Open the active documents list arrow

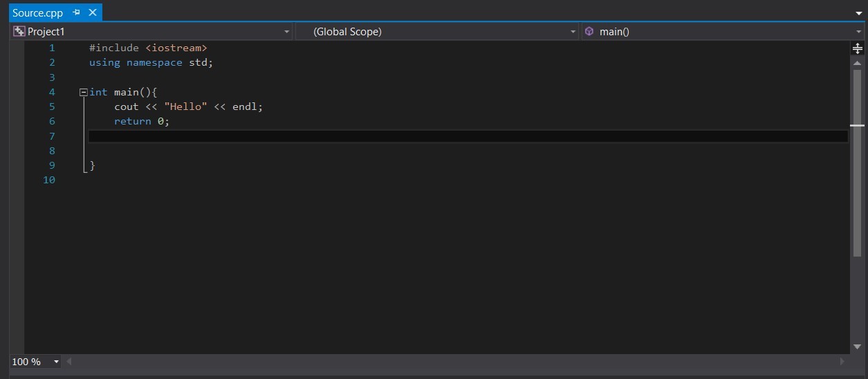point(858,13)
